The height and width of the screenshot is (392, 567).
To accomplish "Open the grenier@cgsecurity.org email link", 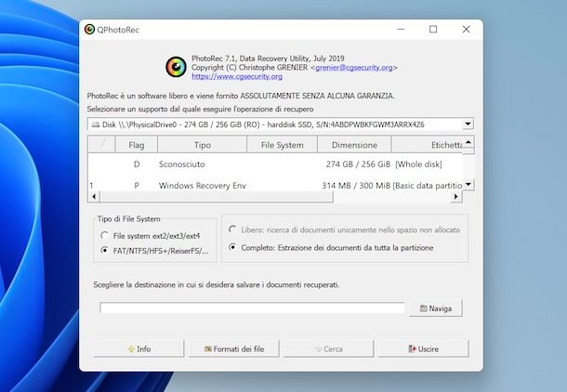I will [354, 68].
